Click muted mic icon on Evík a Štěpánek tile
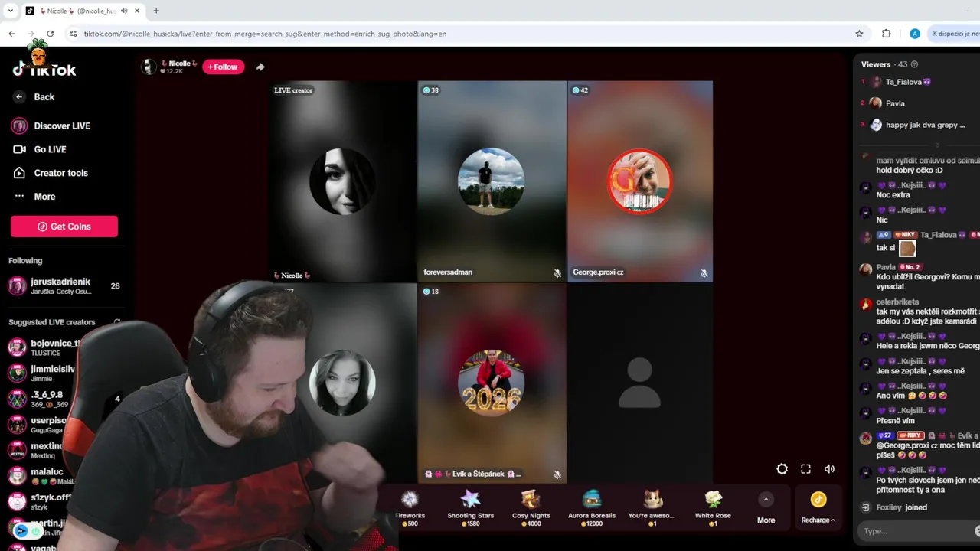This screenshot has height=551, width=980. click(x=557, y=475)
